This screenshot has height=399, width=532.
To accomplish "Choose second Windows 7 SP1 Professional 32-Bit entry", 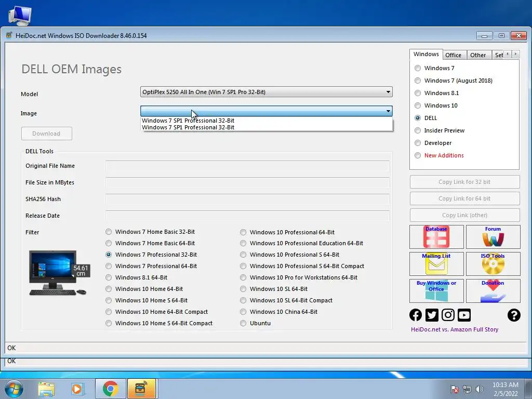I will pyautogui.click(x=267, y=127).
